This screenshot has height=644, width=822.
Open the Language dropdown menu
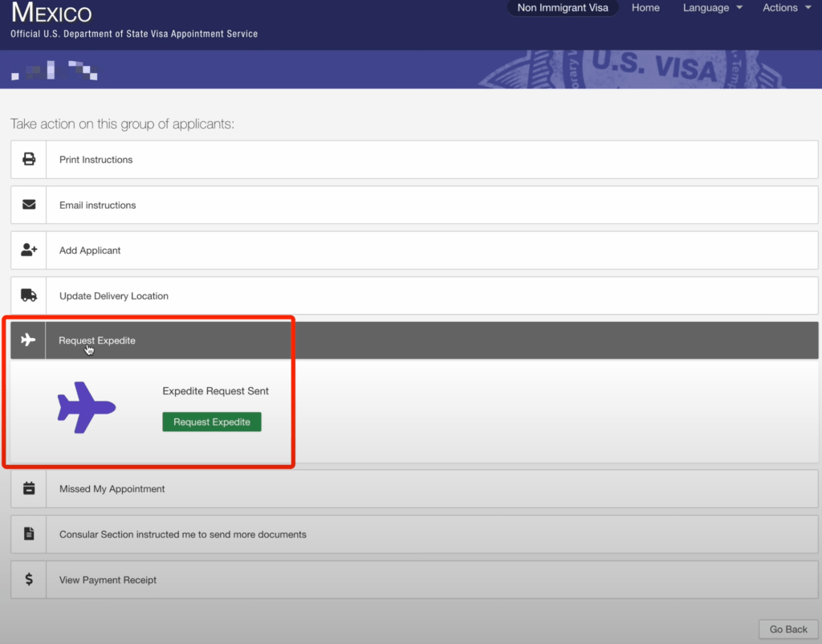(x=712, y=8)
